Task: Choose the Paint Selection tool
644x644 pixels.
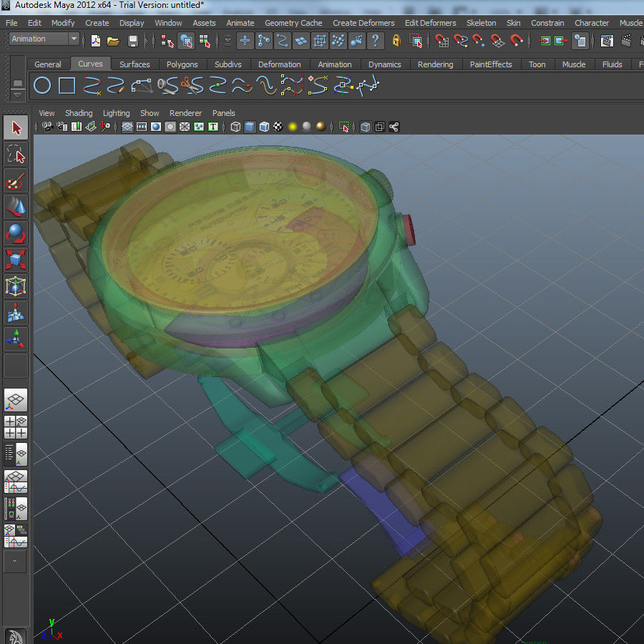Action: point(16,181)
